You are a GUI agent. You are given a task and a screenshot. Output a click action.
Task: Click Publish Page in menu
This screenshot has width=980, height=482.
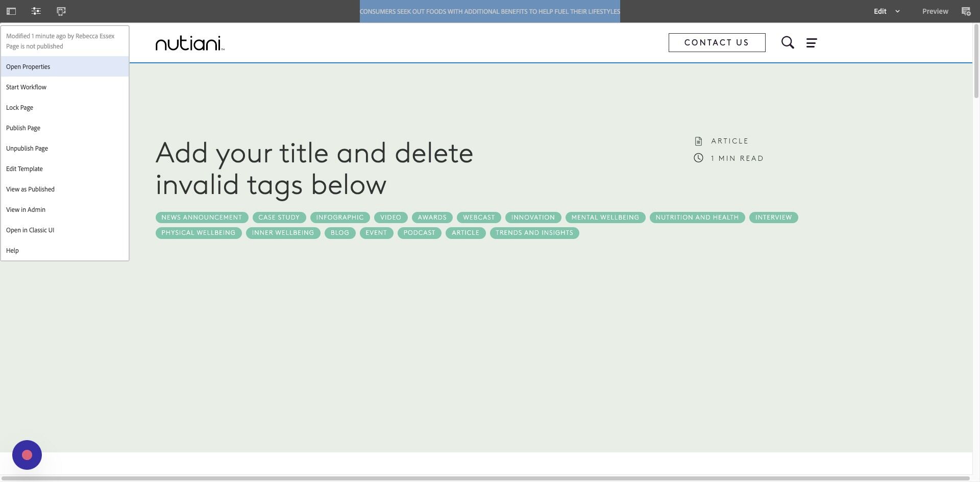click(65, 128)
